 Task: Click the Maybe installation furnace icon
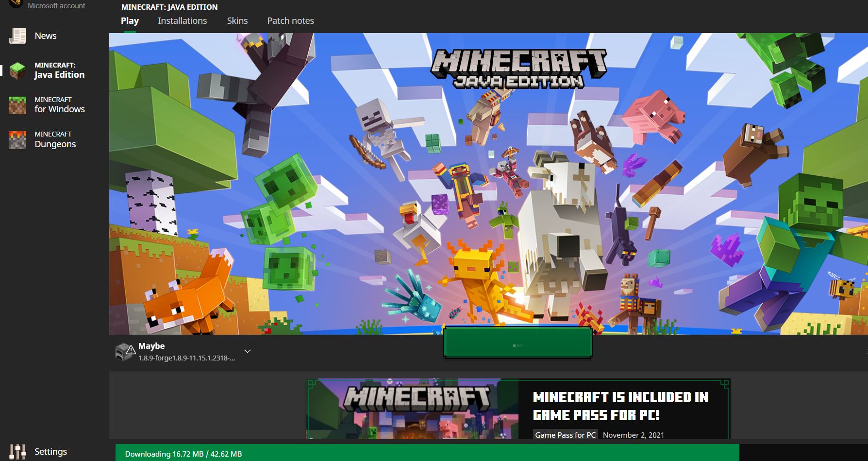pyautogui.click(x=125, y=352)
